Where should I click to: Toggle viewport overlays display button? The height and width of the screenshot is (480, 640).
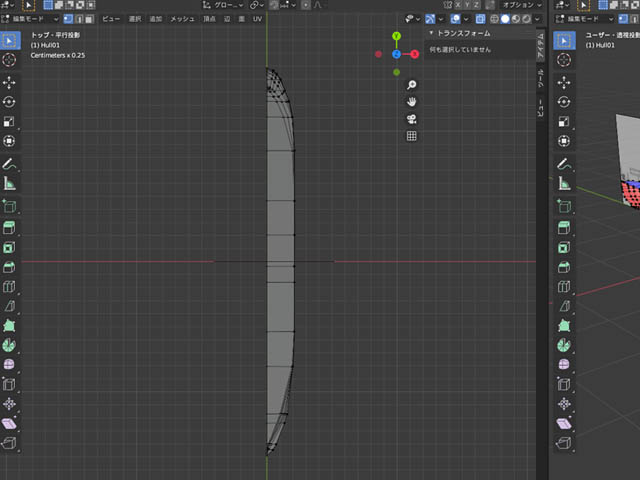pyautogui.click(x=456, y=19)
